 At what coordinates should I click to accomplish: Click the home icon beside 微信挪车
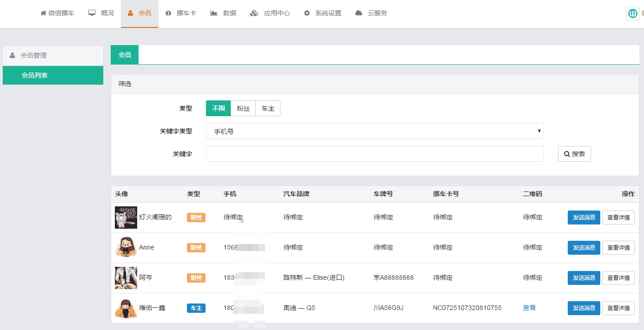pyautogui.click(x=43, y=13)
